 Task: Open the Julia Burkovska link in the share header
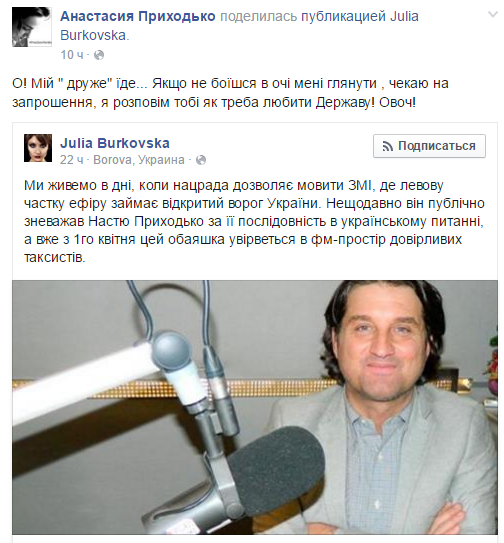tap(239, 26)
